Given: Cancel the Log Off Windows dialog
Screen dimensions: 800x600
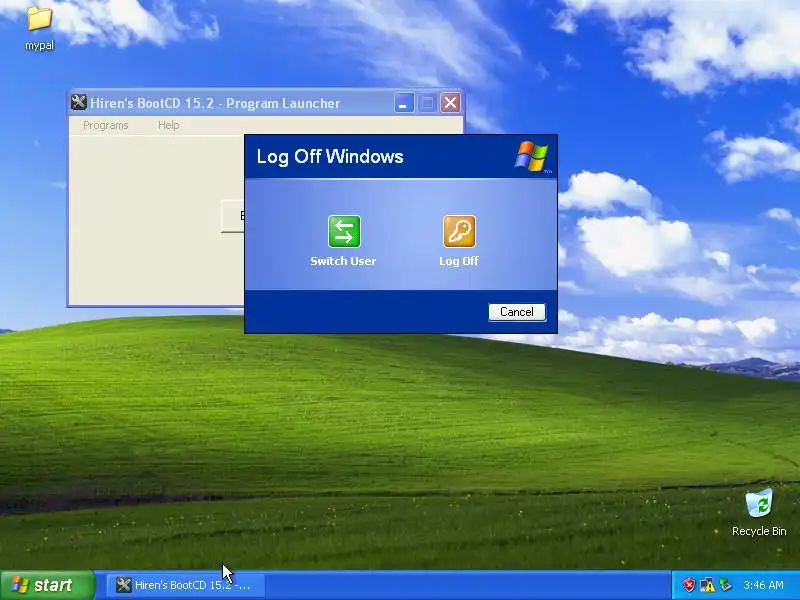Looking at the screenshot, I should pyautogui.click(x=517, y=312).
